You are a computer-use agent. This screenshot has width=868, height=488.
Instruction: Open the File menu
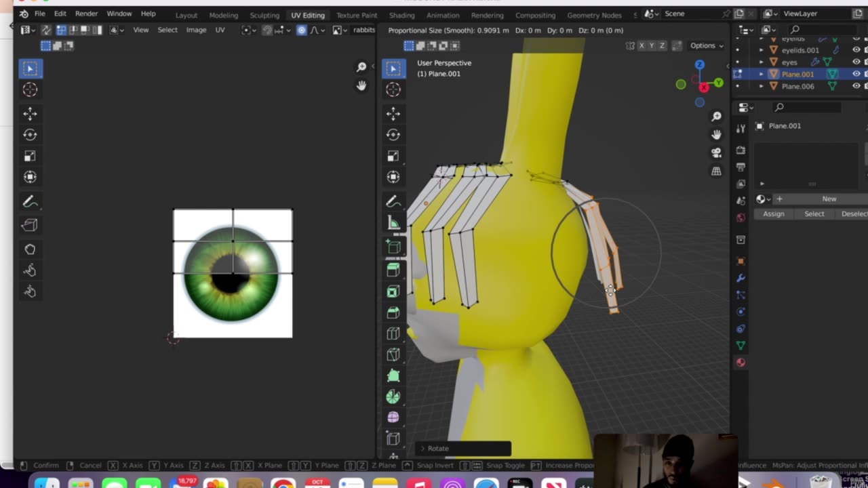[x=40, y=14]
